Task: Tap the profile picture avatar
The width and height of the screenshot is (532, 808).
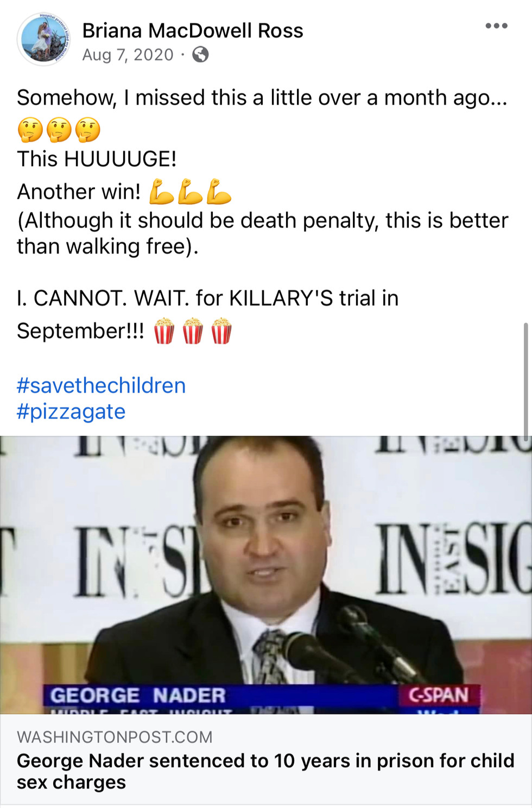Action: coord(44,40)
